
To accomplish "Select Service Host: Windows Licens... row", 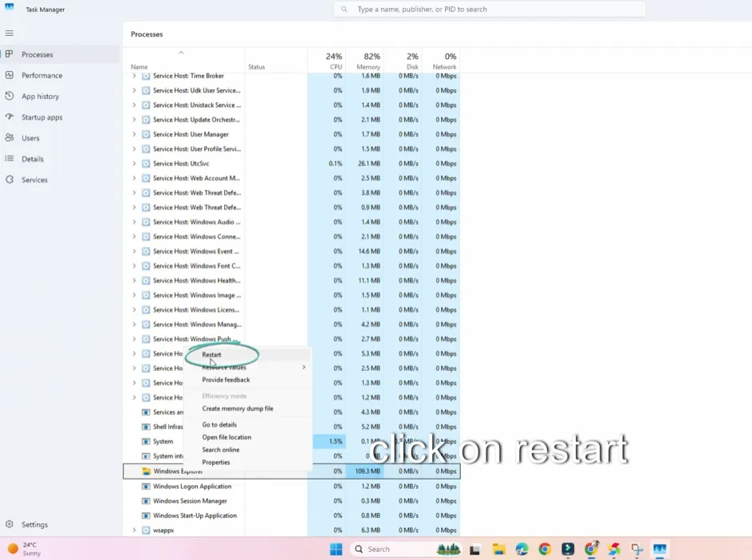I will click(x=292, y=310).
